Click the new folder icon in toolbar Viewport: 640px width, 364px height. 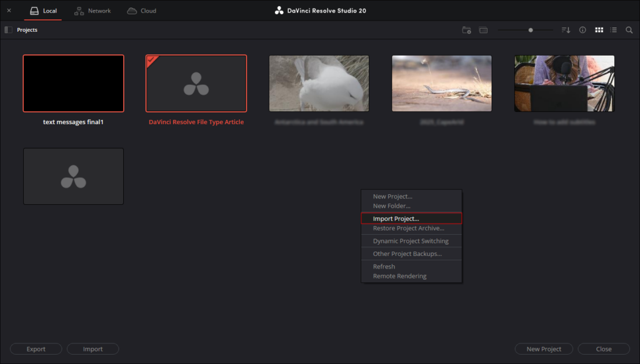point(466,30)
